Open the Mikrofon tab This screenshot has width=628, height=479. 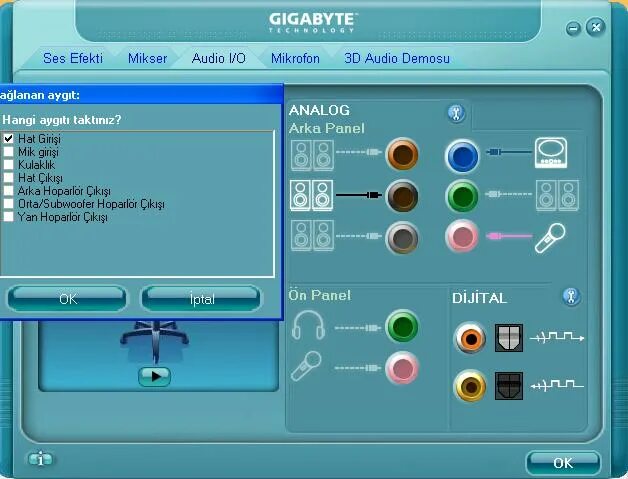295,58
